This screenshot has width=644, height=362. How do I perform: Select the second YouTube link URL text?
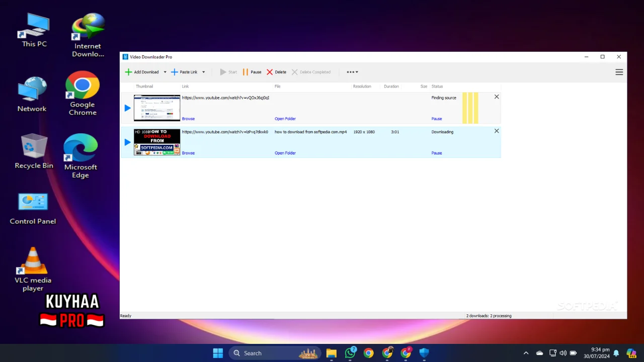coord(225,132)
